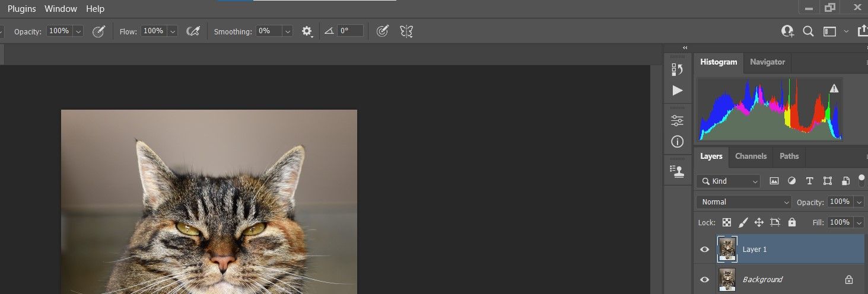Collapse panels with double-arrow
Viewport: 868px width, 294px height.
tap(685, 47)
